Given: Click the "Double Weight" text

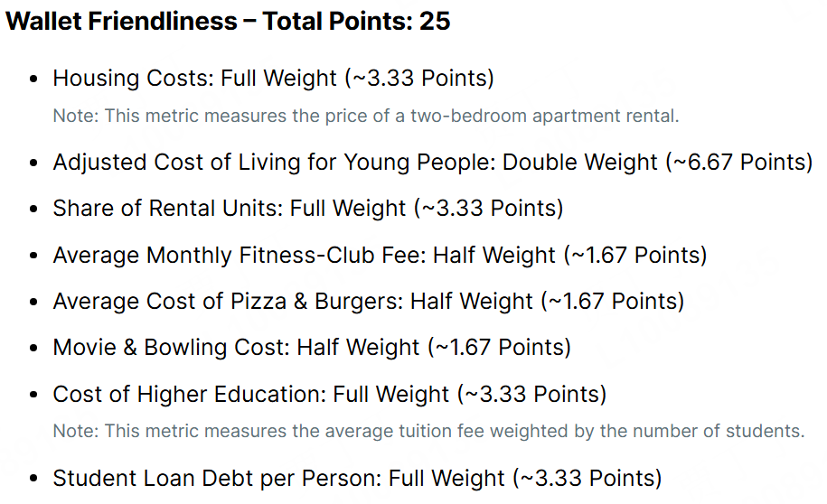Looking at the screenshot, I should (x=580, y=163).
